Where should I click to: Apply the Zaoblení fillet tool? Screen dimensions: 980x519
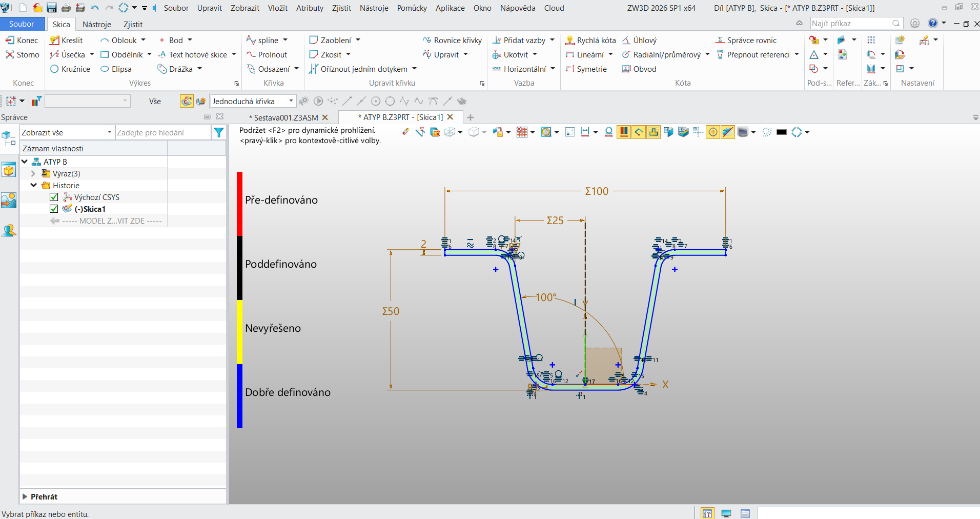[x=330, y=40]
